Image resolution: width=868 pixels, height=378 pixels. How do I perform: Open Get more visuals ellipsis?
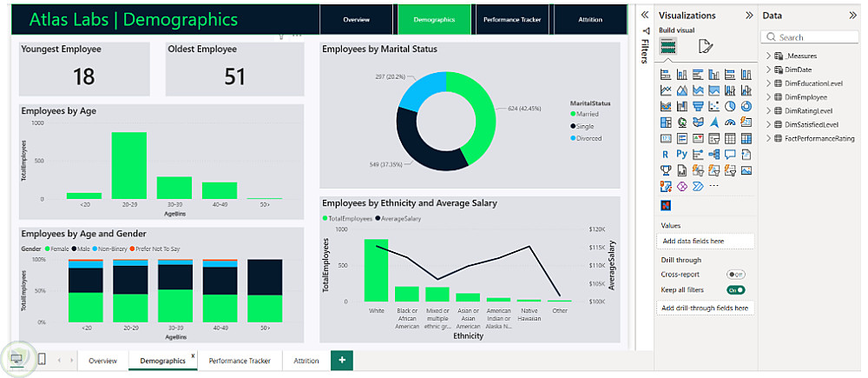[x=714, y=186]
